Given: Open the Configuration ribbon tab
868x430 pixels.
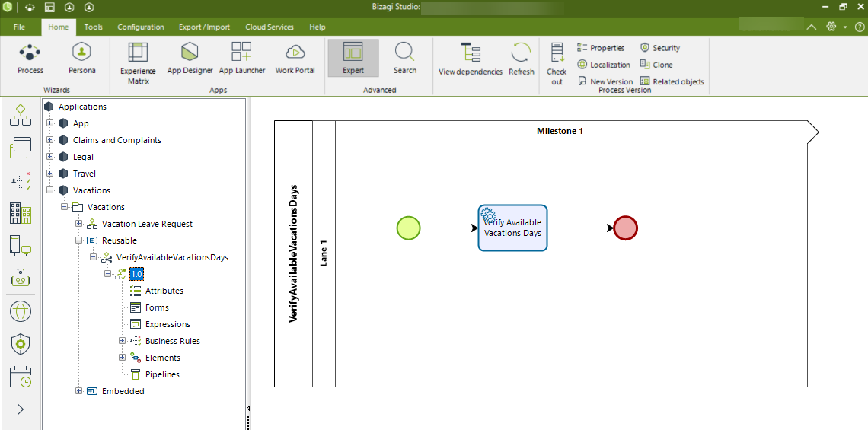Looking at the screenshot, I should (141, 27).
